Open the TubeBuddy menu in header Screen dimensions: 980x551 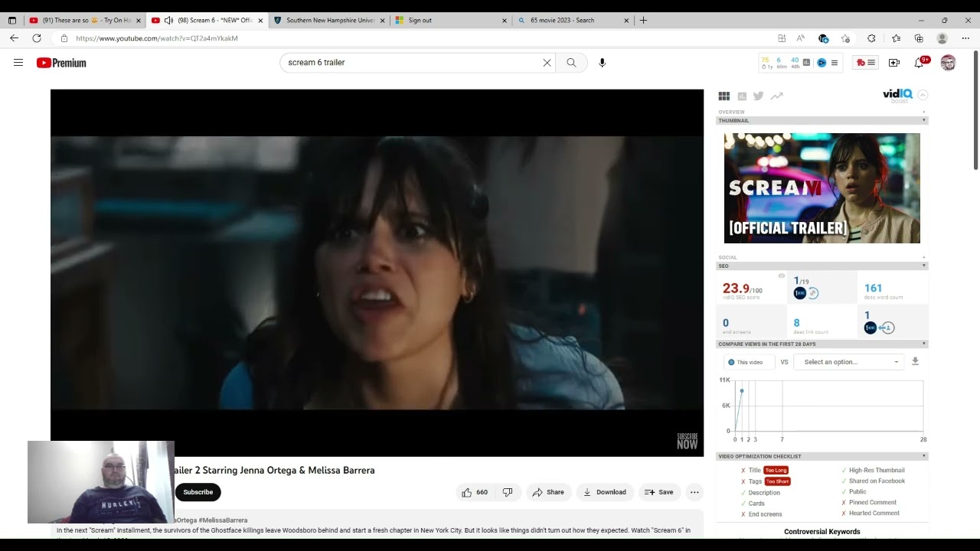coord(866,63)
